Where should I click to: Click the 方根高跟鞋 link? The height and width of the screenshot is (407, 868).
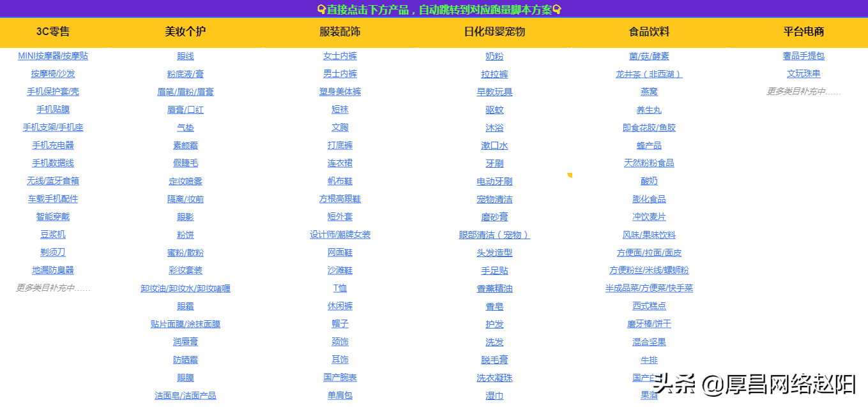pyautogui.click(x=340, y=199)
